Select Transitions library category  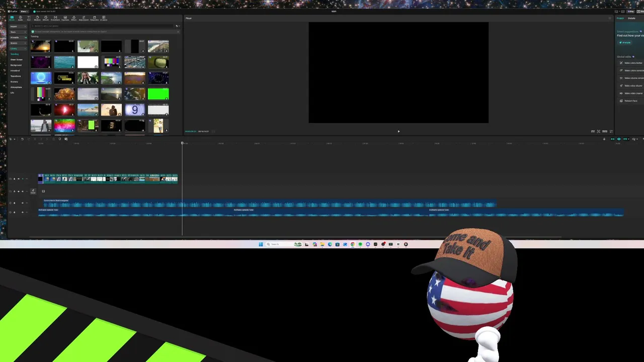[x=16, y=76]
